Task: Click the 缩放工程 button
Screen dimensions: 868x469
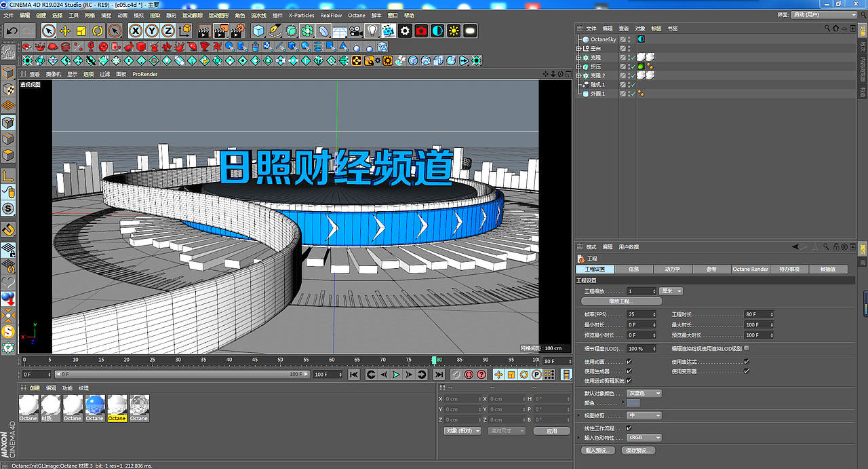Action: [x=622, y=301]
